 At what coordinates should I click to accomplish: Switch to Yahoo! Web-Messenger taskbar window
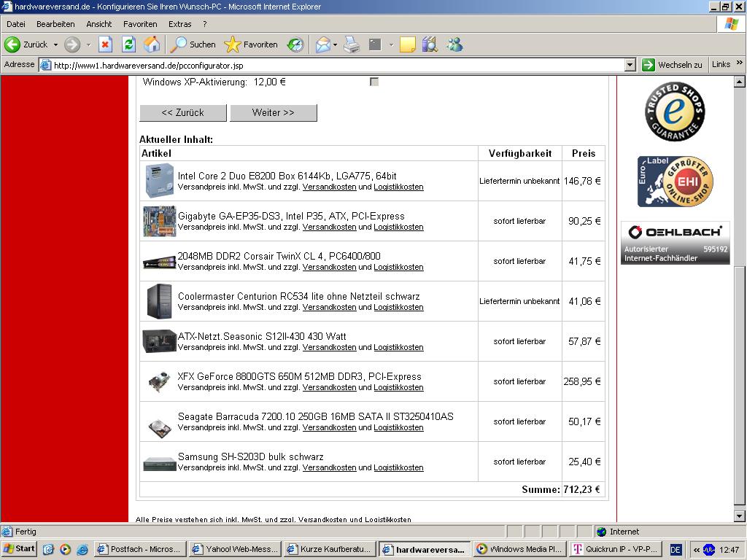(x=235, y=549)
